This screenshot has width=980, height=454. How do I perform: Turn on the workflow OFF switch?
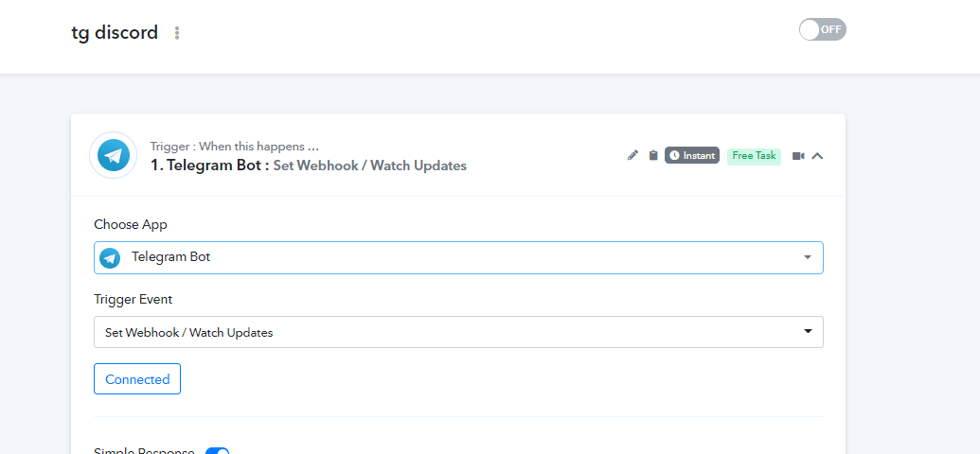coord(822,29)
